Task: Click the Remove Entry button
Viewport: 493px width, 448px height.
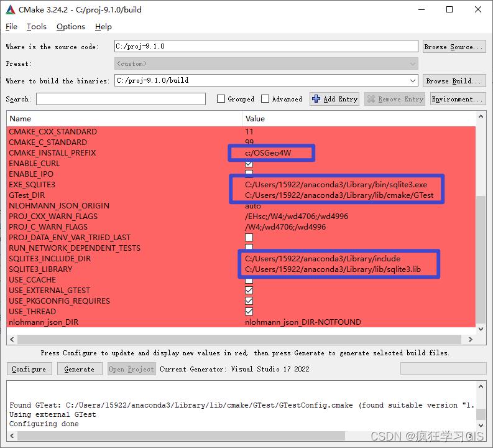Action: [x=395, y=99]
